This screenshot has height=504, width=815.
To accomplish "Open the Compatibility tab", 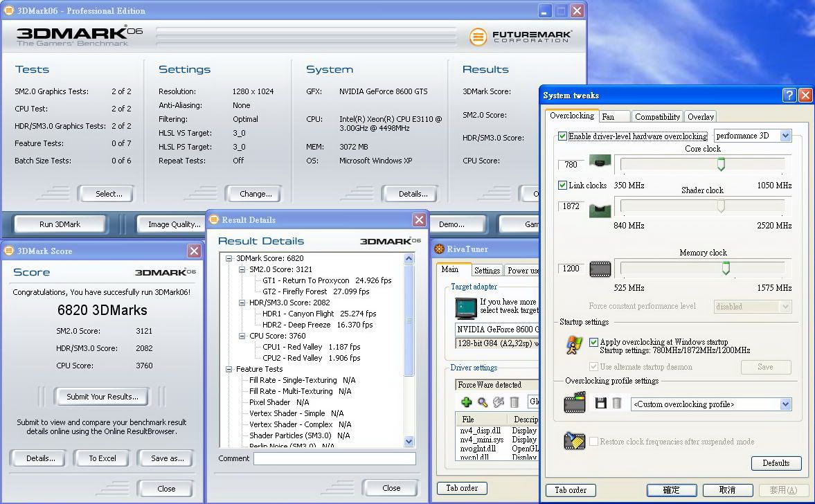I will (657, 117).
